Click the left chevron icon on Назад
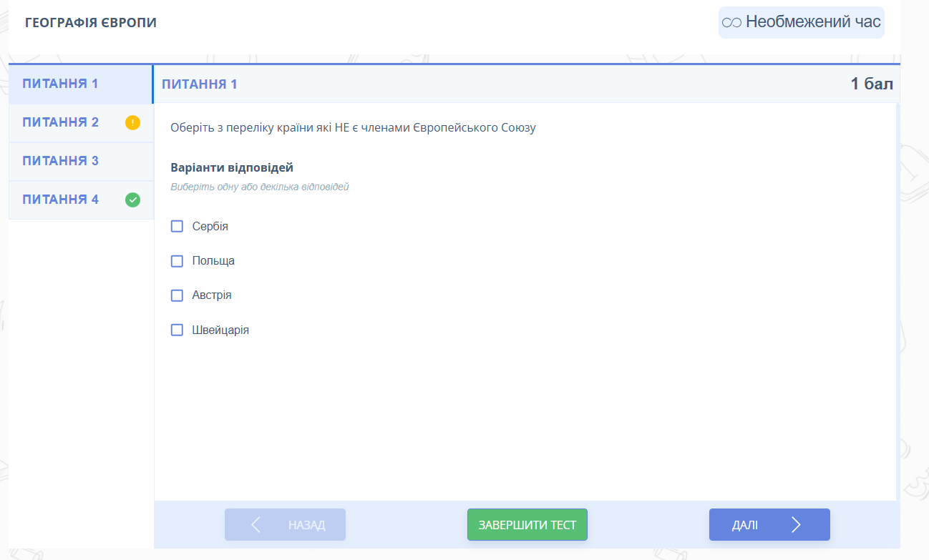Image resolution: width=929 pixels, height=560 pixels. 256,525
